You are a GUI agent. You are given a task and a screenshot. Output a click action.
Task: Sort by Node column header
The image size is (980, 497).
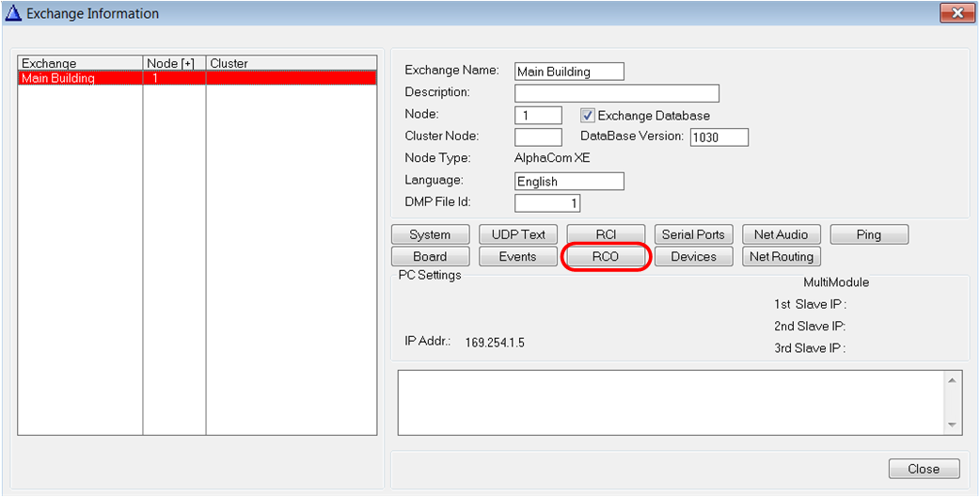click(173, 64)
